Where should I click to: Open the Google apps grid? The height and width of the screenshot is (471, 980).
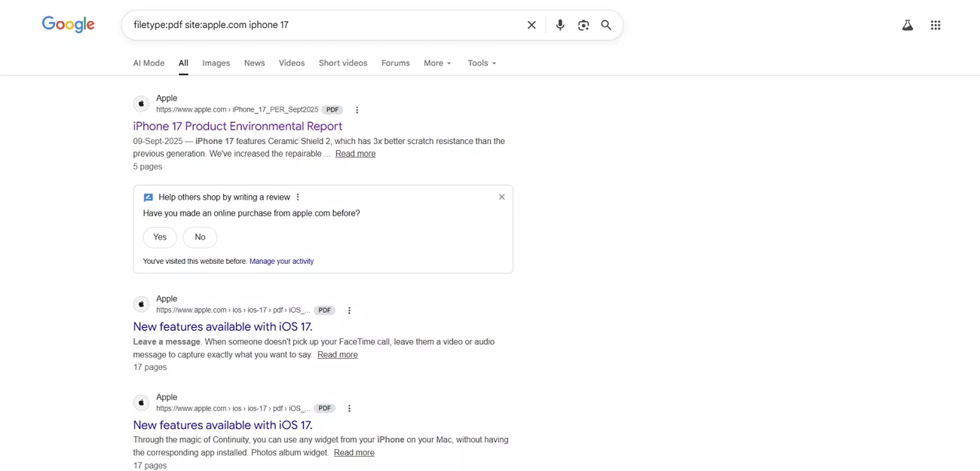936,24
